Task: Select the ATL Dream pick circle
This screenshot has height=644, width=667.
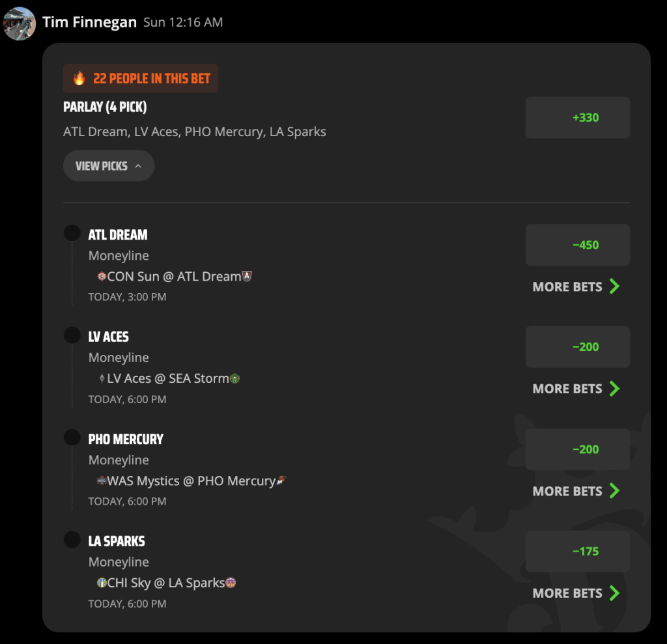Action: pos(72,233)
